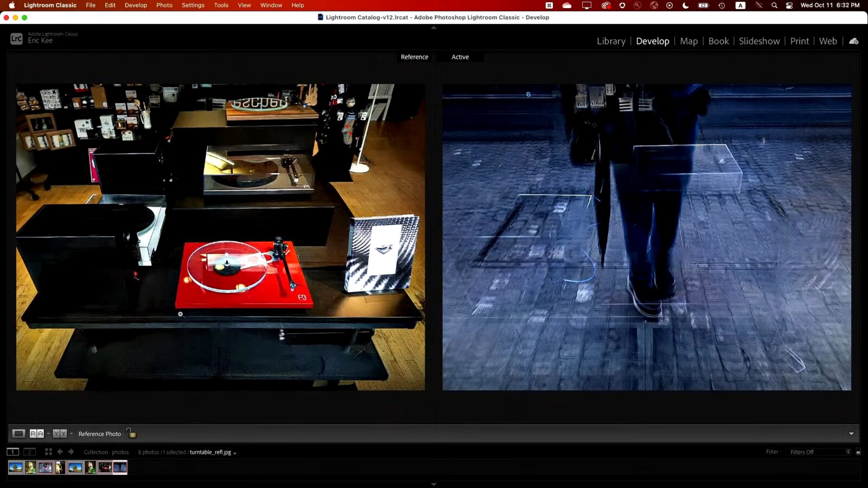This screenshot has height=488, width=868.
Task: Select the Reference View (R|A) button
Action: point(36,433)
